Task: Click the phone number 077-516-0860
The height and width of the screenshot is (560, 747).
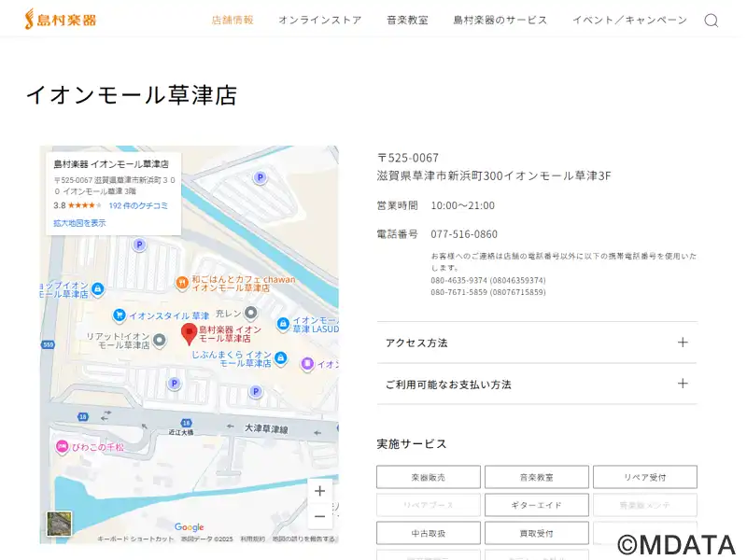Action: pos(464,234)
